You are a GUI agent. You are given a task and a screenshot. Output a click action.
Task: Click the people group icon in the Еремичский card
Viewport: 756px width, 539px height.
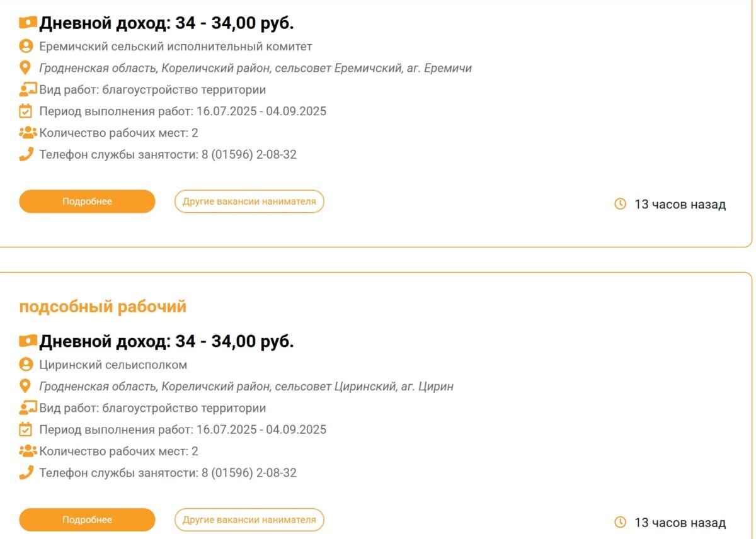[28, 133]
